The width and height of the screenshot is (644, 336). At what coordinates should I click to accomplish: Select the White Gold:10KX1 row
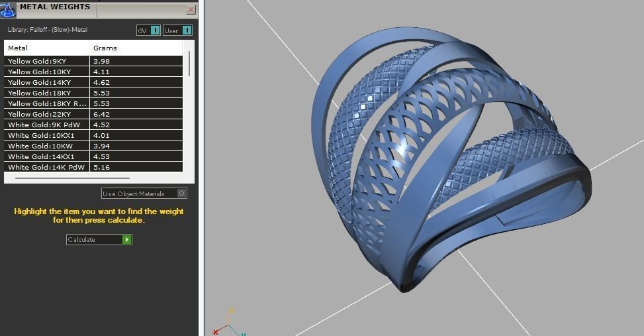point(93,135)
